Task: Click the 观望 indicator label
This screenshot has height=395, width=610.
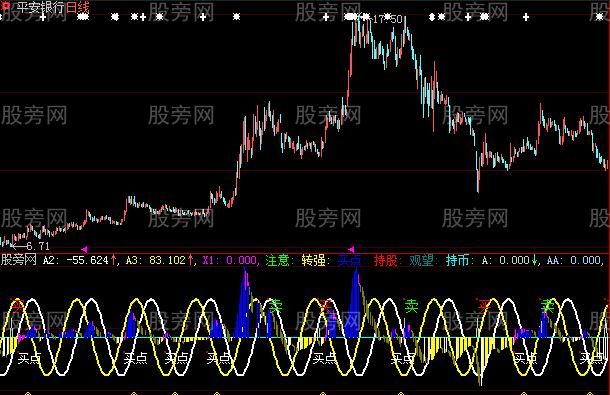Action: coord(422,260)
